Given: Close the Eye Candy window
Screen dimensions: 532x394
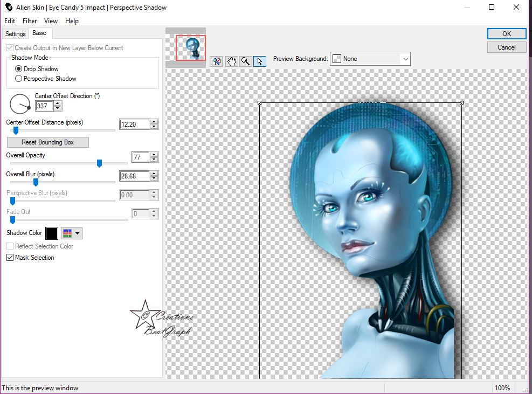Looking at the screenshot, I should pos(516,7).
